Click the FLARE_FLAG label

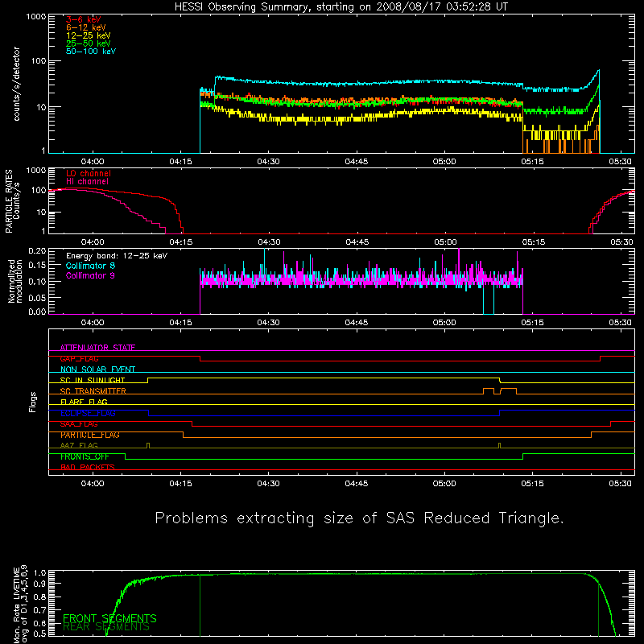(x=84, y=402)
